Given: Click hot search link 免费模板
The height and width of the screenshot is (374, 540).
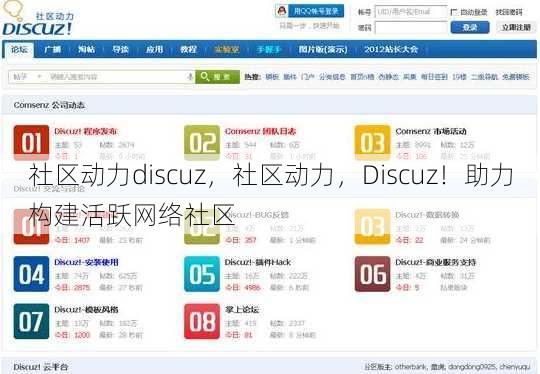Looking at the screenshot, I should 516,77.
